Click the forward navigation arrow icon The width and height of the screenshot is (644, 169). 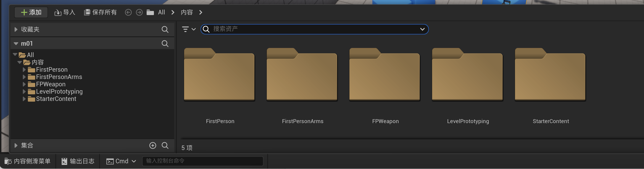(139, 12)
